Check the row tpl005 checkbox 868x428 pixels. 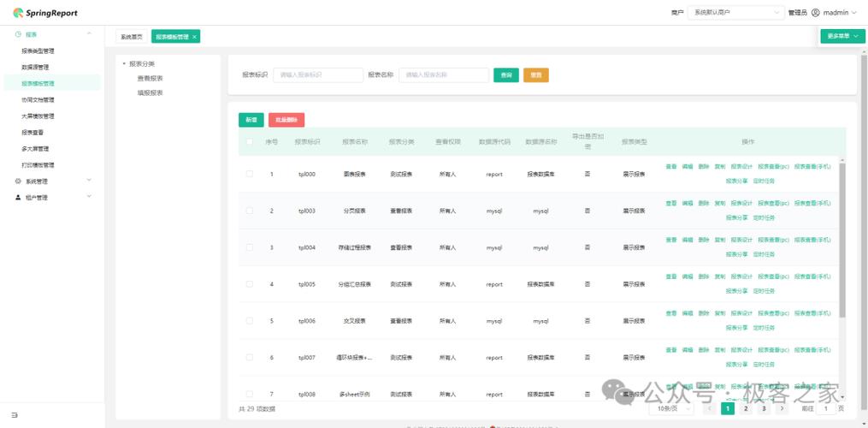click(250, 284)
